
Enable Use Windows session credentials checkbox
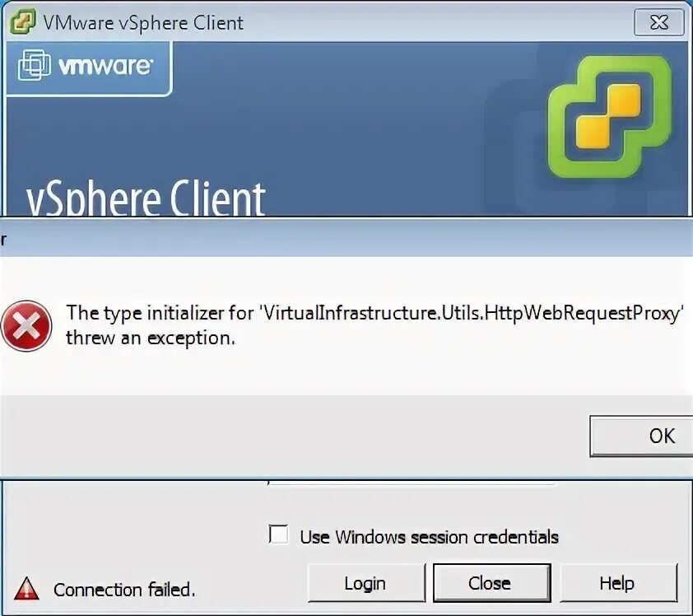(278, 534)
